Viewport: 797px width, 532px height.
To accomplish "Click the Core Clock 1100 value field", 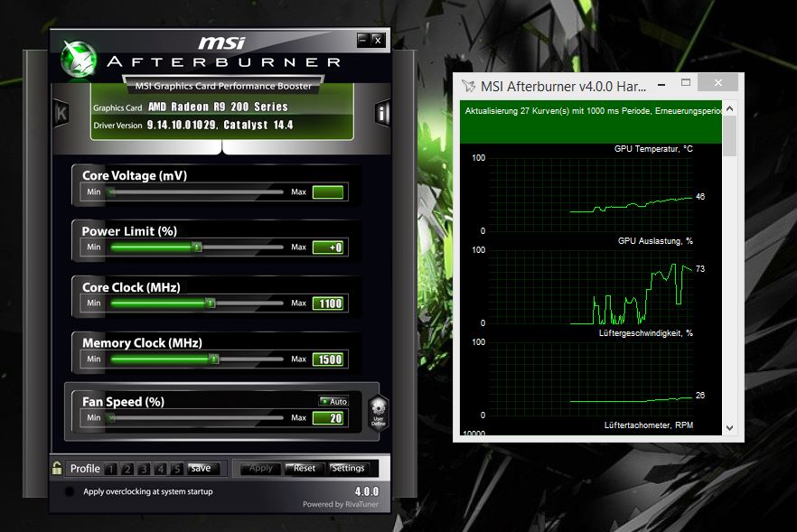I will (328, 303).
